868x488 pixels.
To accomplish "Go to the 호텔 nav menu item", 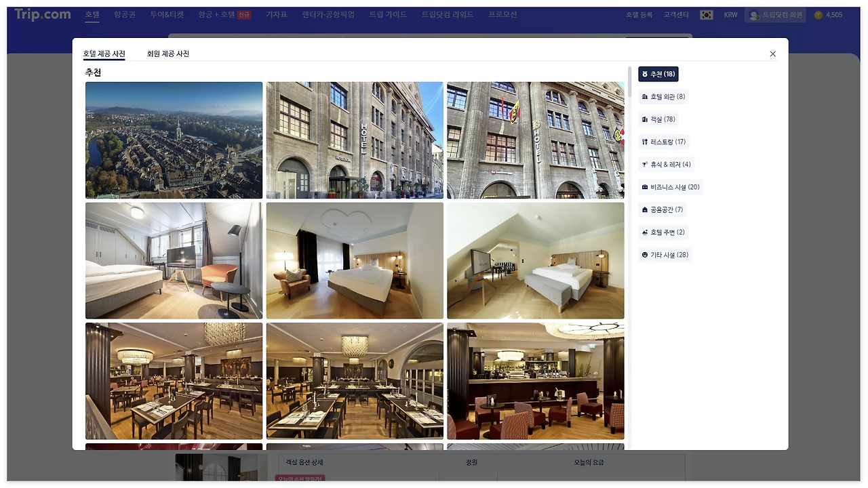I will [92, 15].
